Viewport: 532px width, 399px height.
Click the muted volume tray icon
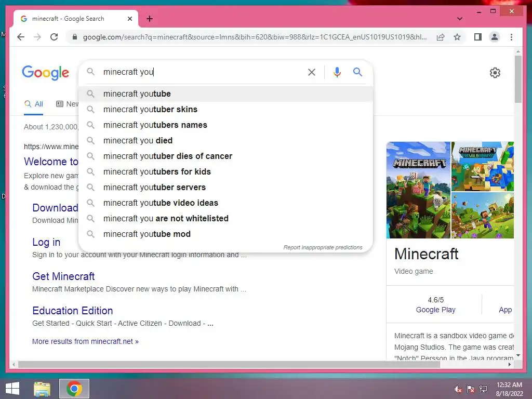pos(458,389)
